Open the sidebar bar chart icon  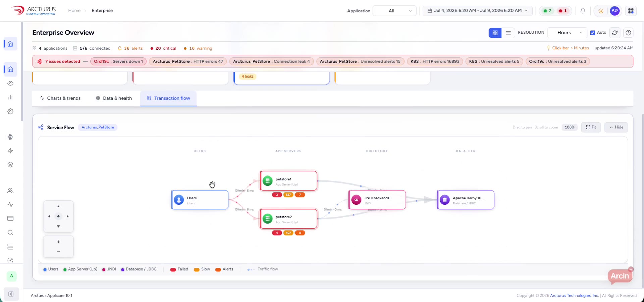[x=10, y=97]
